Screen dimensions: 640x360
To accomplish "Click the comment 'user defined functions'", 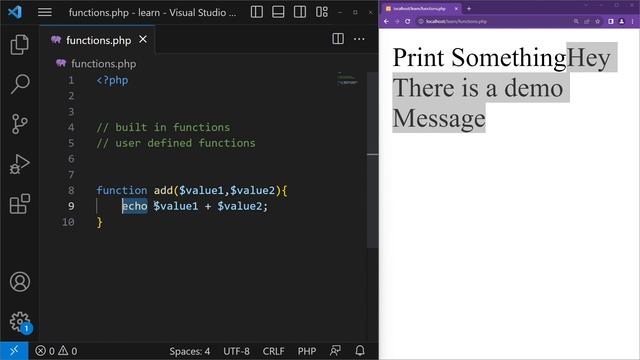I will pos(185,143).
